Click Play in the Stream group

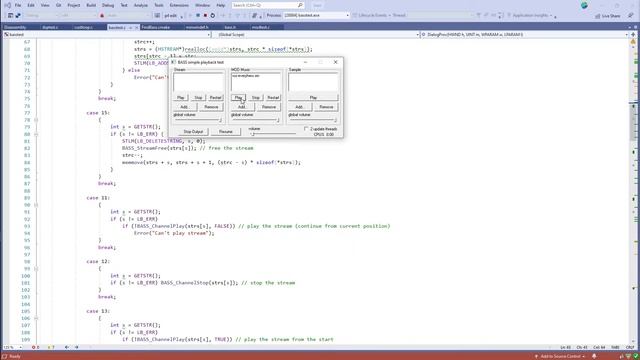180,98
